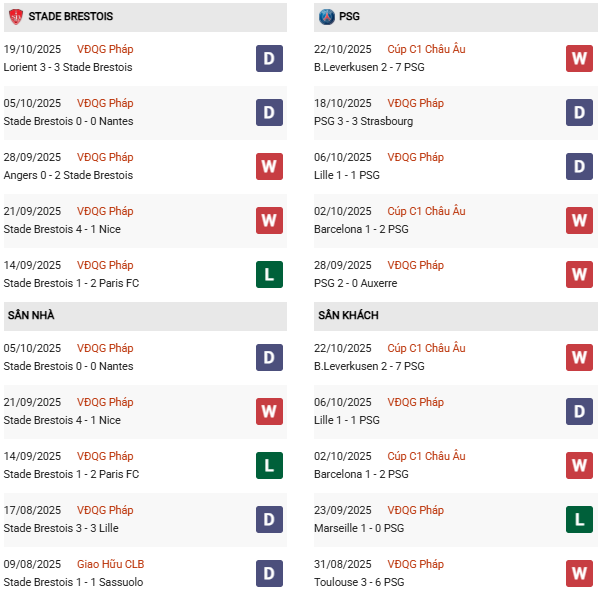The image size is (600, 596).
Task: Click the draw badge for PSG 3-3 Strasbourg
Action: (580, 112)
